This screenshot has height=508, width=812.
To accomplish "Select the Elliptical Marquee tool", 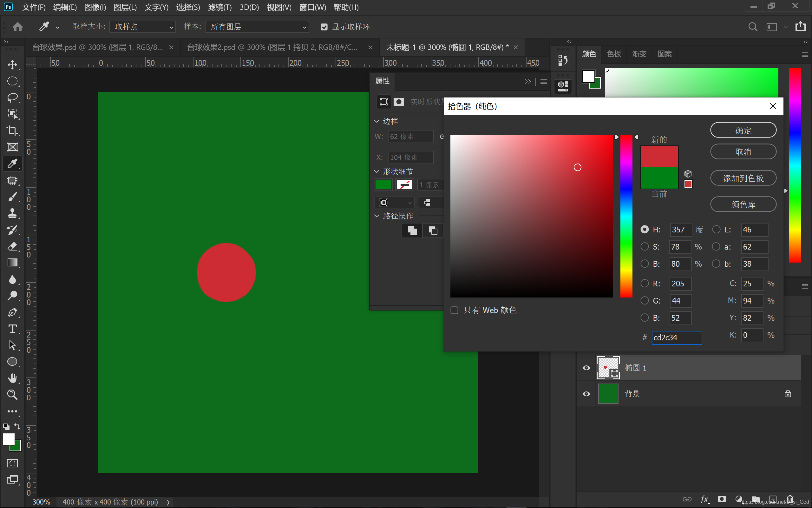I will tap(12, 81).
